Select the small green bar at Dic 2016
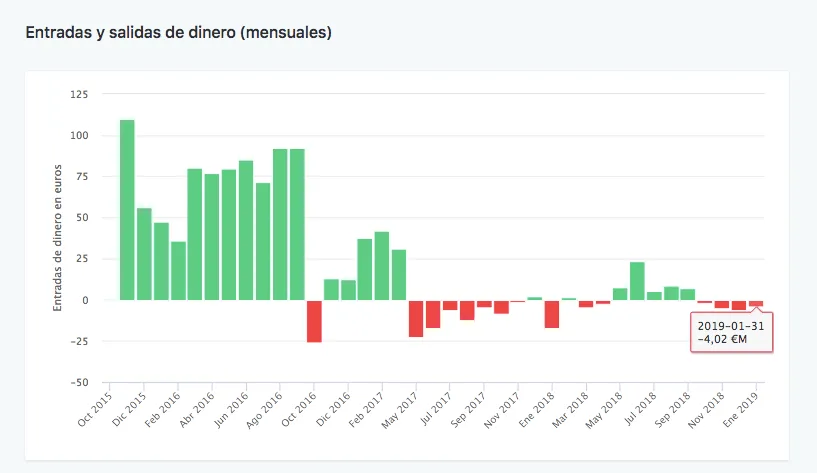This screenshot has height=473, width=817. click(348, 290)
